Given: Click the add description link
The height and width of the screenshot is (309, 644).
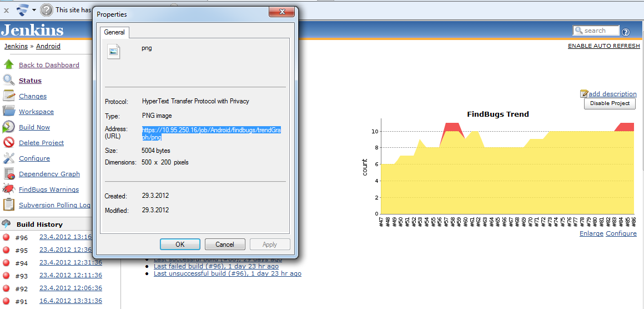Looking at the screenshot, I should pos(613,94).
